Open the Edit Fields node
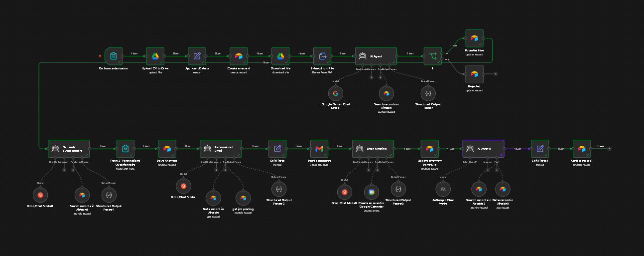Screen dimensions: 644x256 pyautogui.click(x=277, y=149)
